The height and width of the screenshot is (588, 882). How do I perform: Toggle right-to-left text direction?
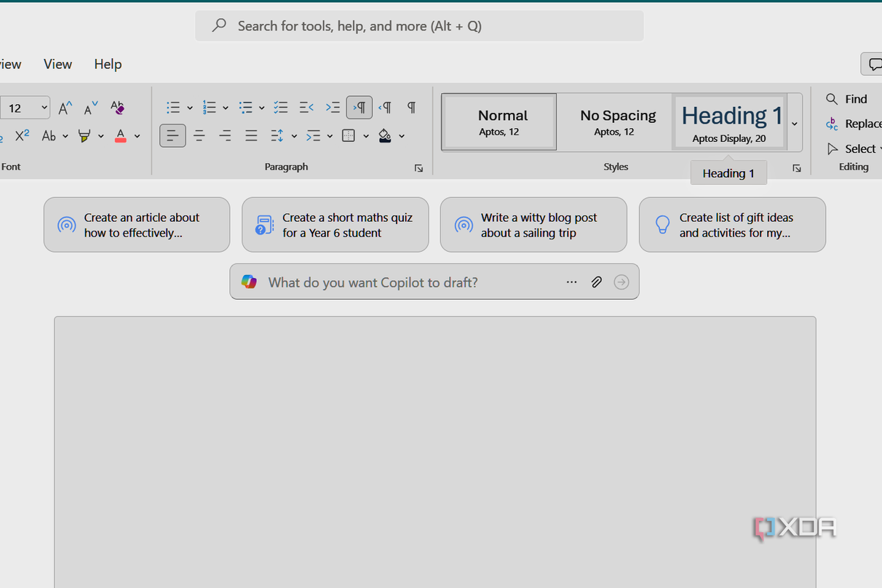pyautogui.click(x=386, y=108)
